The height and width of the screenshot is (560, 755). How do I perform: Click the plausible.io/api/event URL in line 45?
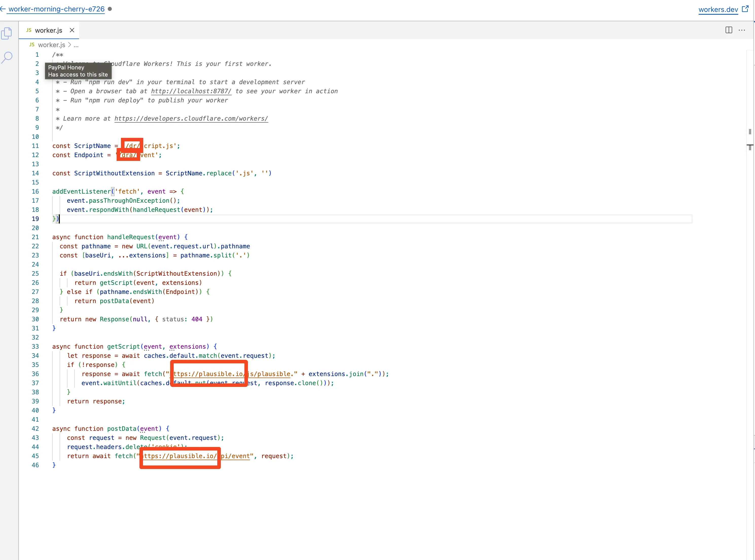[x=195, y=456]
